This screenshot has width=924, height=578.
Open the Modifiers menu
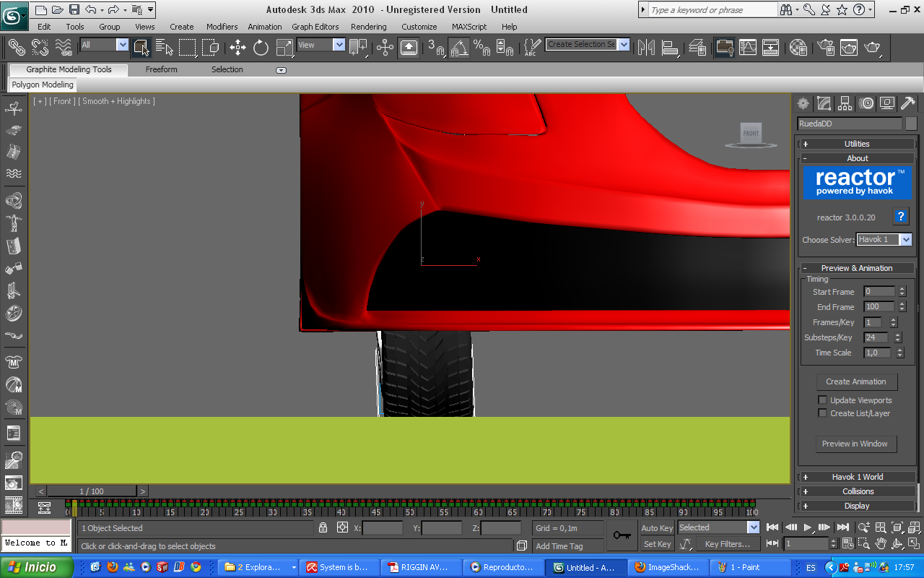[222, 27]
